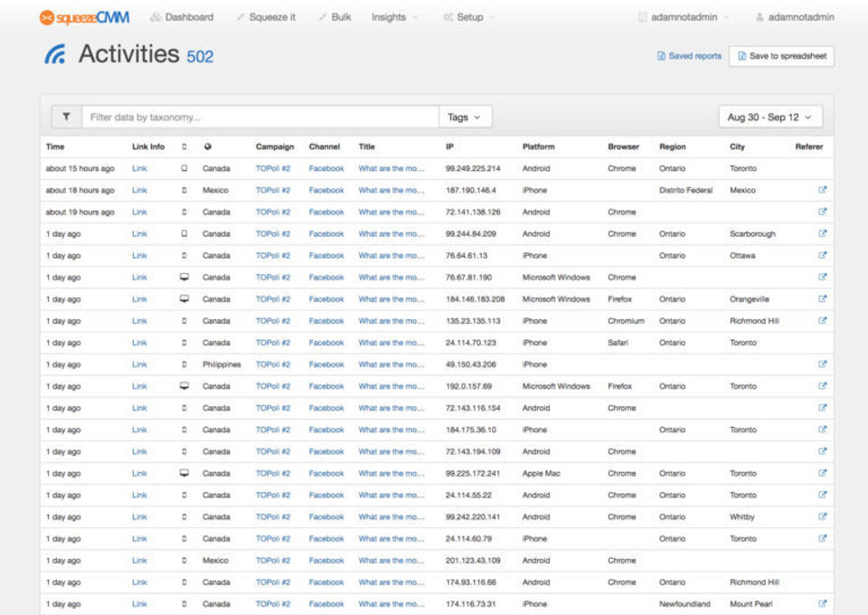Click the filter funnel icon
868x615 pixels.
(x=66, y=117)
